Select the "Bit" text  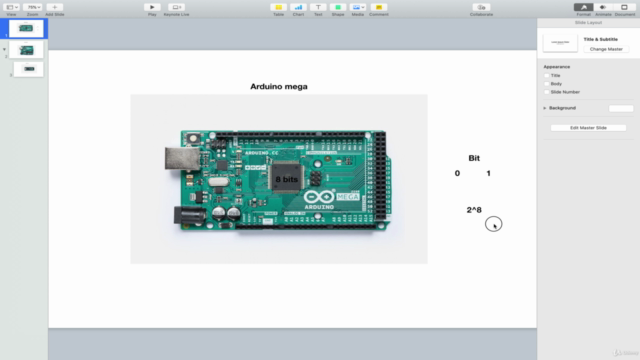(x=474, y=158)
